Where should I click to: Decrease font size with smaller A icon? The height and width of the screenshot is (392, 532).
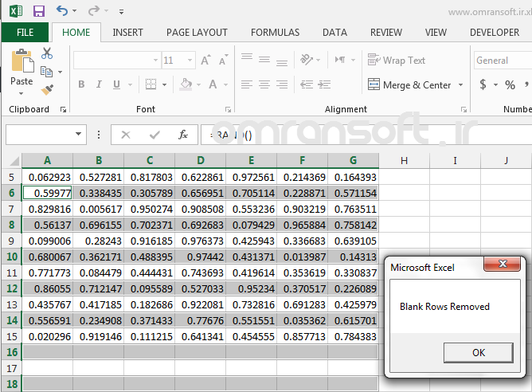(223, 60)
